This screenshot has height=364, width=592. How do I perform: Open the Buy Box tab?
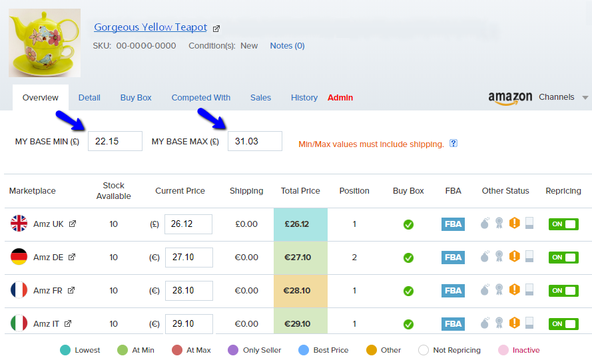[x=136, y=98]
